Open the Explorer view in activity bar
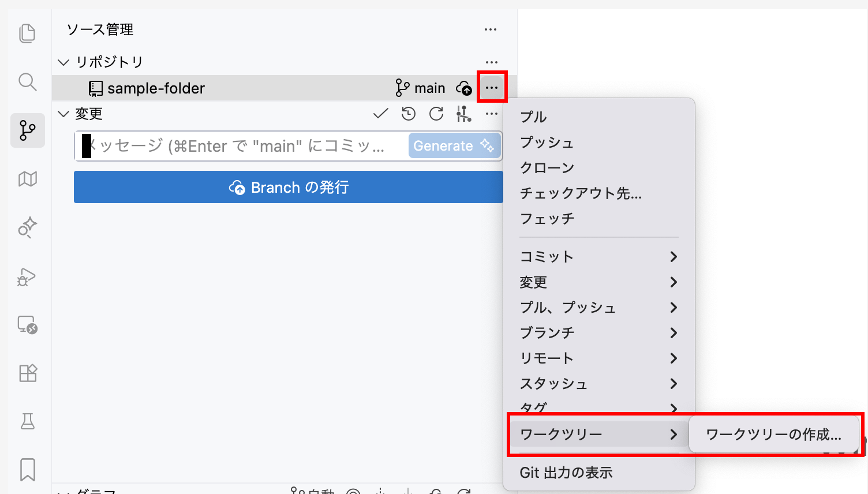Screen dimensions: 868x494 click(27, 33)
